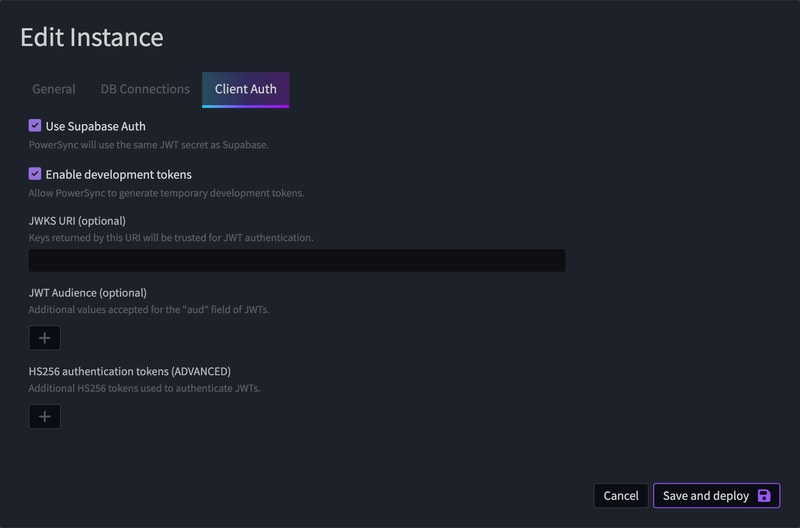Focus the JWKS URI text field

pyautogui.click(x=297, y=260)
